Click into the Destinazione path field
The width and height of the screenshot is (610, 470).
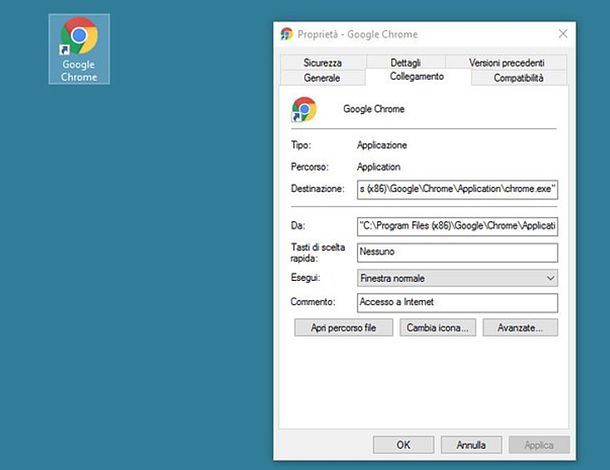[x=457, y=189]
